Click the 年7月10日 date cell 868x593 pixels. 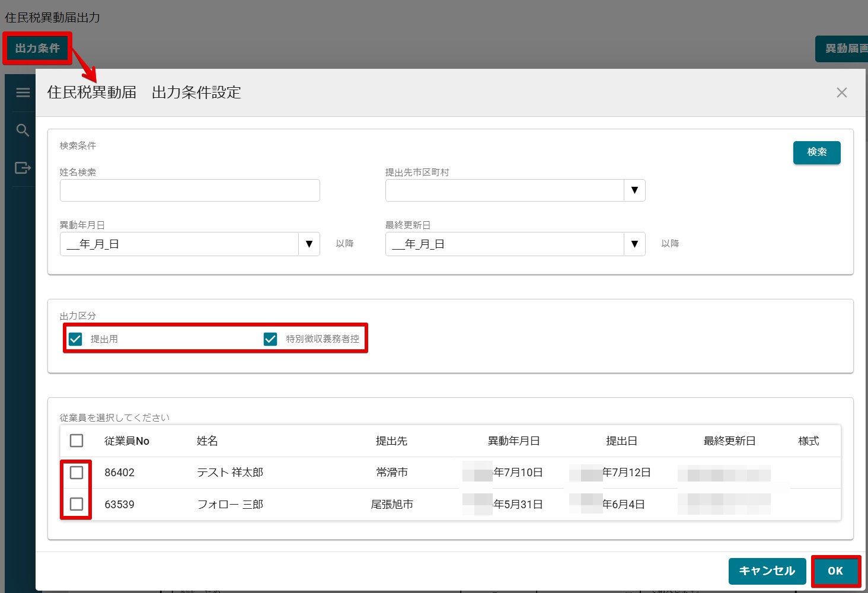[518, 473]
